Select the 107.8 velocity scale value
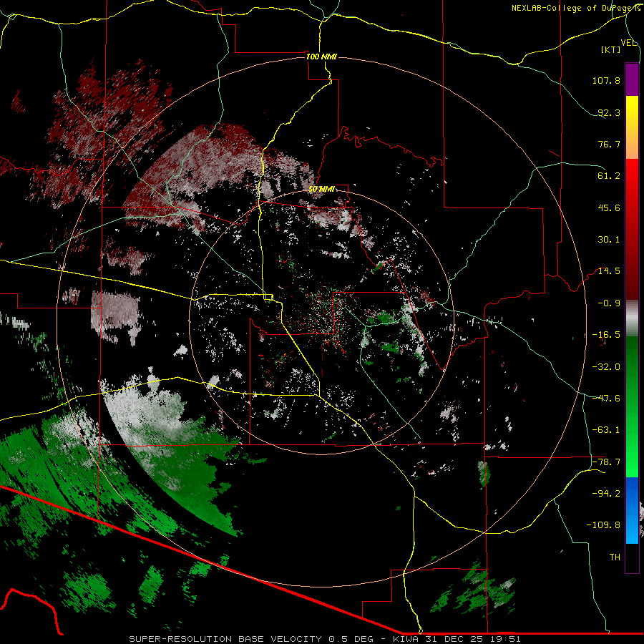 [606, 80]
